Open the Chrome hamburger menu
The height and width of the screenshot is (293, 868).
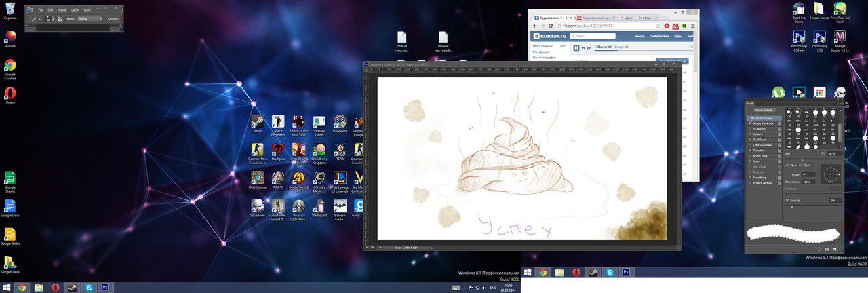tap(692, 26)
